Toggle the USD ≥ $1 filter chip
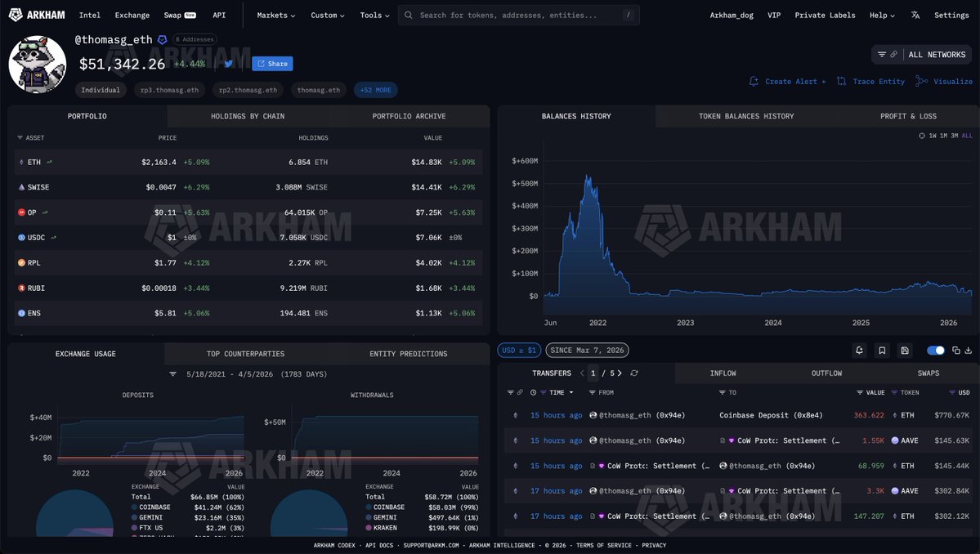The width and height of the screenshot is (980, 554). (x=519, y=351)
